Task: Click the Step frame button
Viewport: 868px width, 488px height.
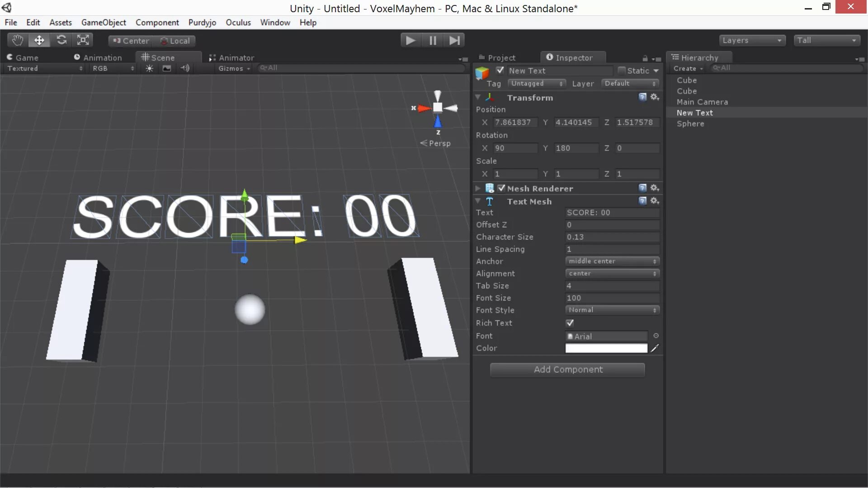Action: (454, 40)
